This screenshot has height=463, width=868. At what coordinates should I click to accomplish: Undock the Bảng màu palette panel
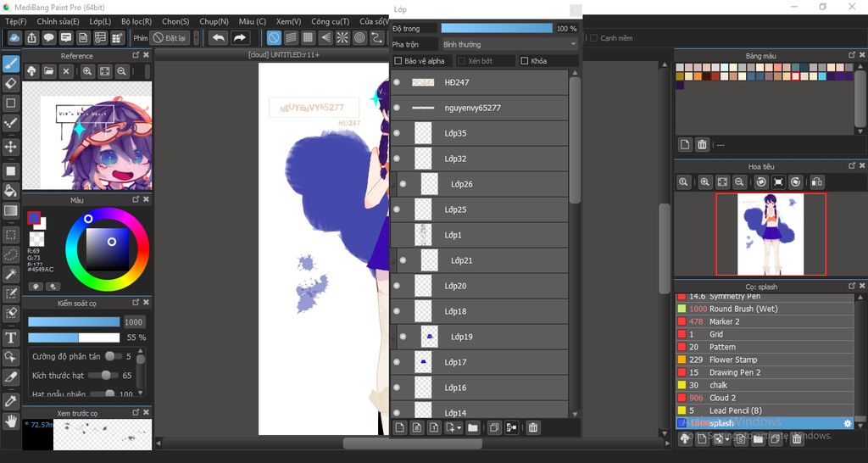point(852,55)
